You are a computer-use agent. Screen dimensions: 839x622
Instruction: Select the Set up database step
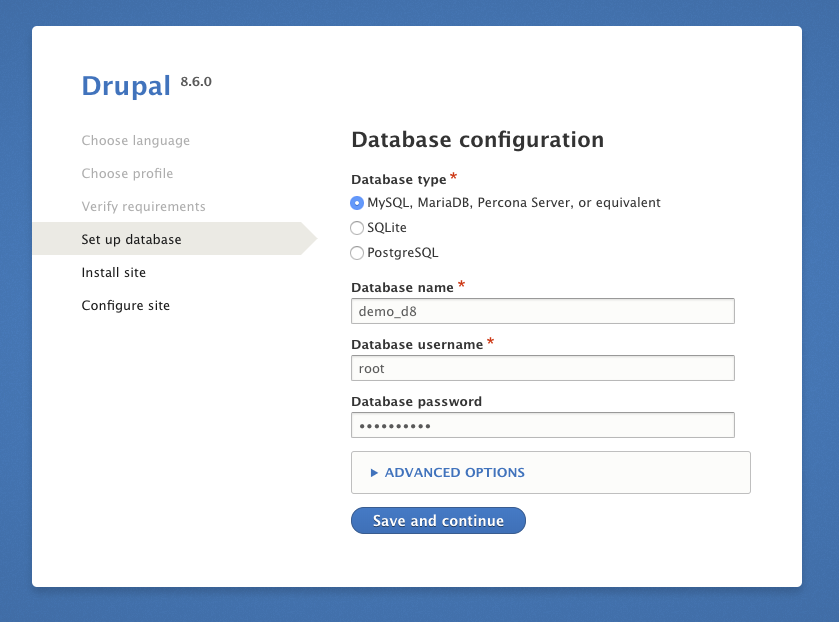(x=131, y=239)
